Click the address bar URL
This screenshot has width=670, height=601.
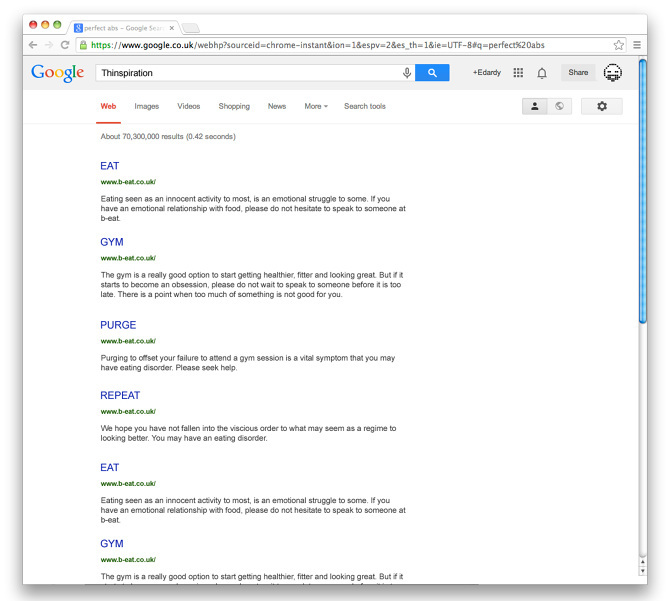coord(317,45)
